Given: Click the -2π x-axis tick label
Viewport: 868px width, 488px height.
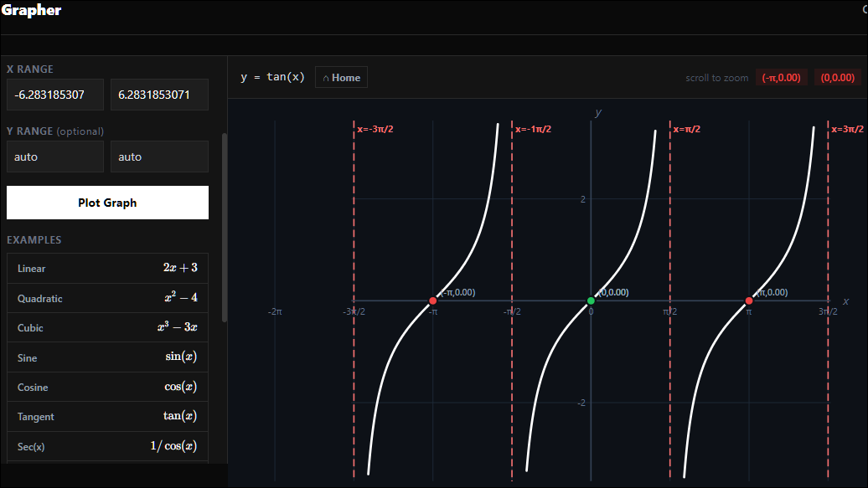Looking at the screenshot, I should [275, 312].
